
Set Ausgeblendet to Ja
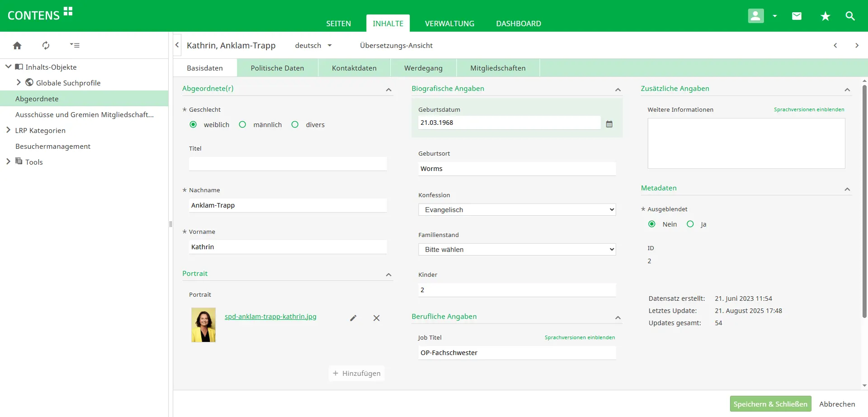tap(690, 224)
